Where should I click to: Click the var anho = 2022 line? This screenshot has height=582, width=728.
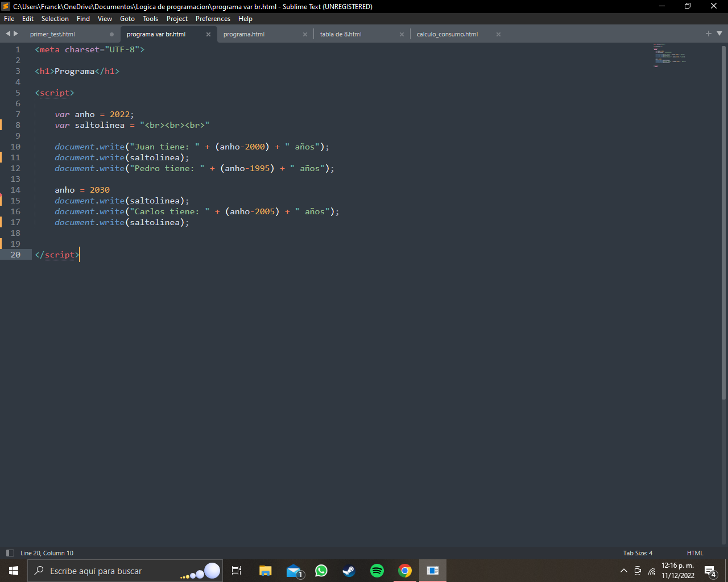tap(94, 114)
